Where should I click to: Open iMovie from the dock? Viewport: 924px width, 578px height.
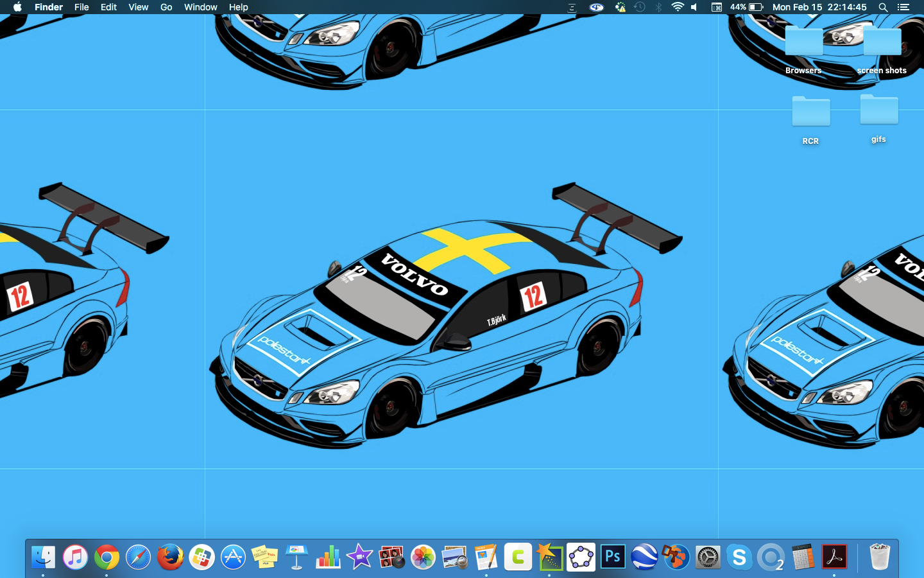(x=359, y=557)
